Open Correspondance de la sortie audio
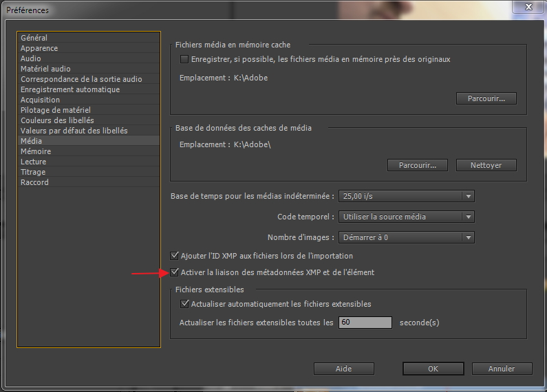Image resolution: width=547 pixels, height=392 pixels. pos(89,79)
